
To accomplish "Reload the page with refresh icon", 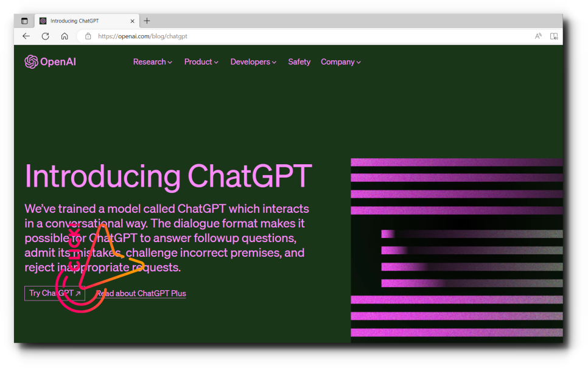I will (46, 36).
